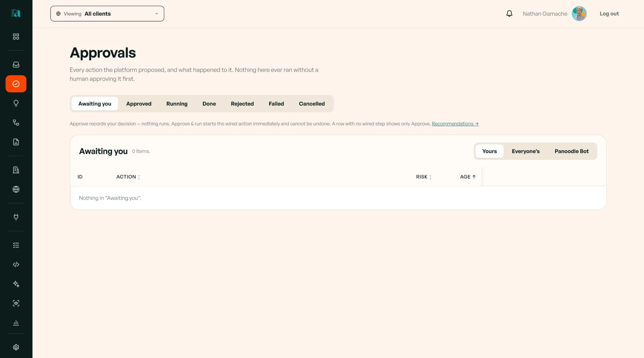Switch to the Rejected tab
Screen dimensions: 644x358
pos(242,104)
